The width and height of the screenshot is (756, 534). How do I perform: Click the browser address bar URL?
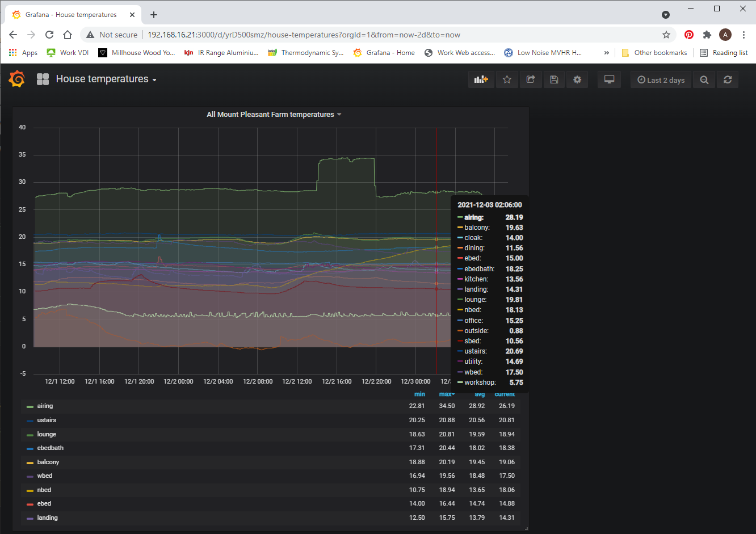[304, 35]
